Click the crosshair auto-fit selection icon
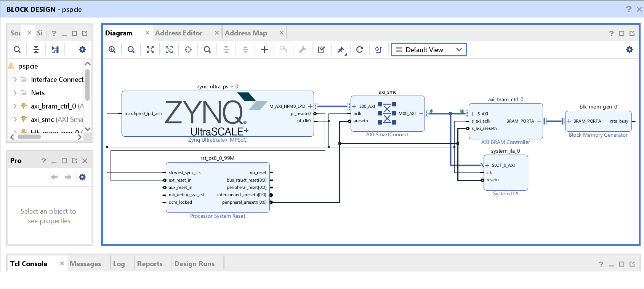 188,49
